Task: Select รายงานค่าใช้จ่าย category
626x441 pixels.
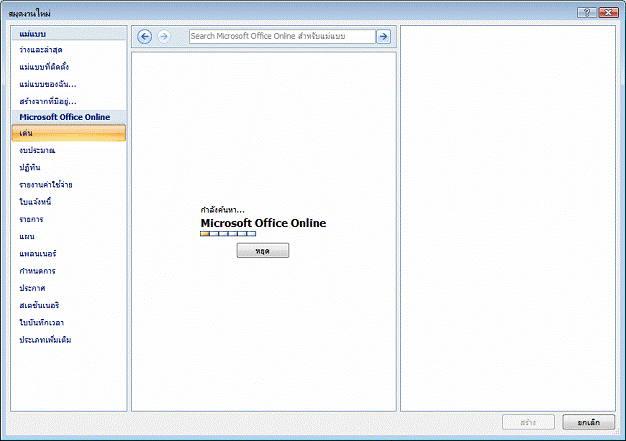Action: click(x=69, y=185)
